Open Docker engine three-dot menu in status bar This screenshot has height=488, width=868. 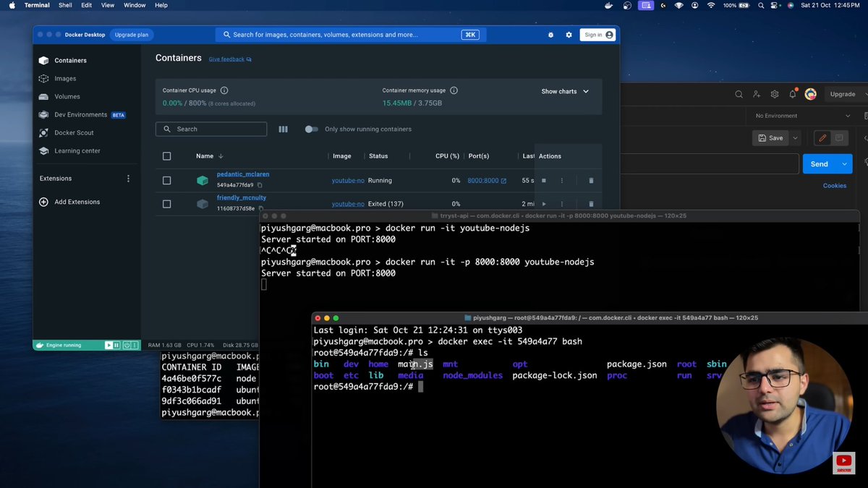(136, 346)
